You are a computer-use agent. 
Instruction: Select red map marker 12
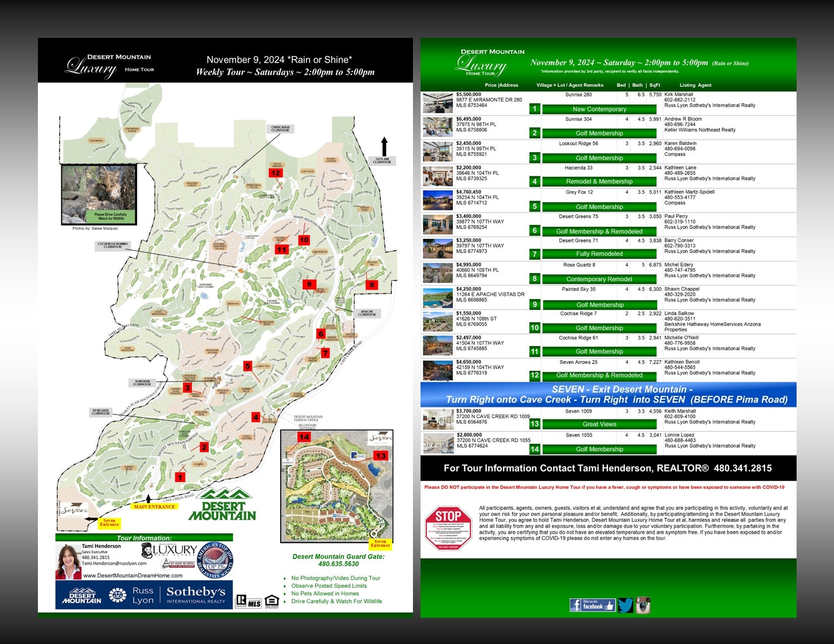[x=275, y=173]
